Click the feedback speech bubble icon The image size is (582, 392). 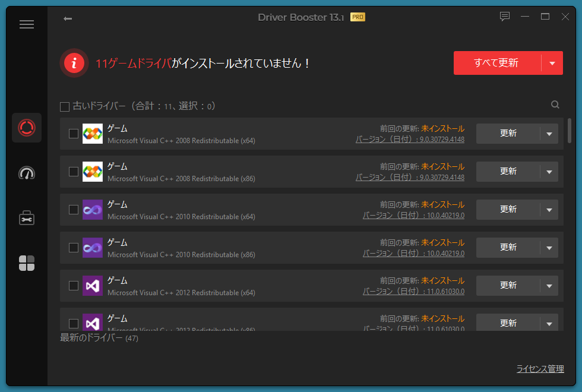tap(505, 17)
